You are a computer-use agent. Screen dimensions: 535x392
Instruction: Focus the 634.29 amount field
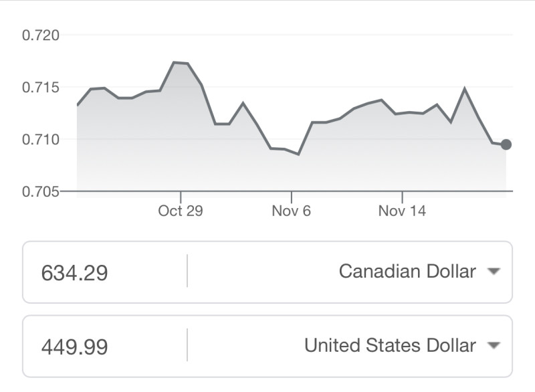point(75,273)
